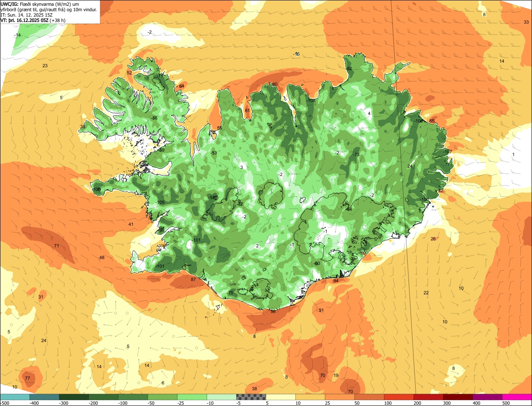Image resolution: width=532 pixels, height=406 pixels.
Task: Click the map value '3' in the northwestern interior
Action: point(241,168)
